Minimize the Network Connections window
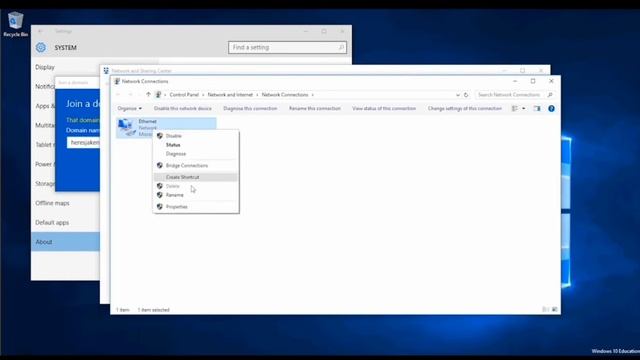Image resolution: width=640 pixels, height=360 pixels. pos(515,81)
